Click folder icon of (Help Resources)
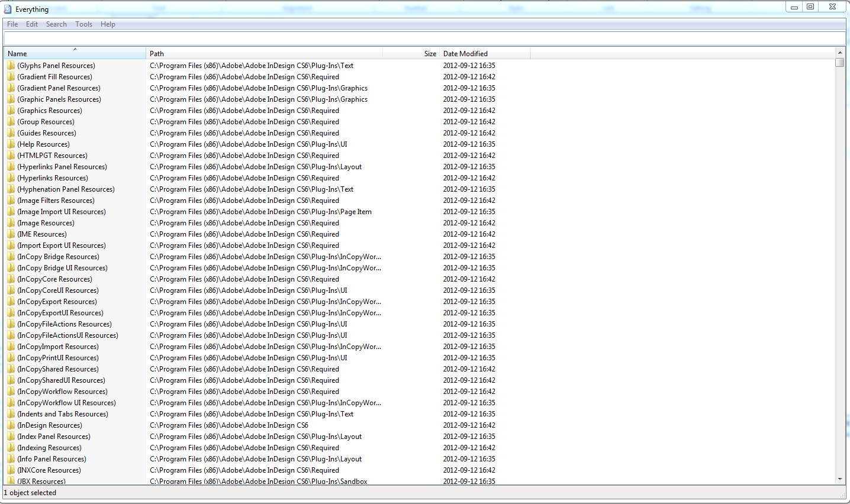The width and height of the screenshot is (850, 504). (11, 144)
